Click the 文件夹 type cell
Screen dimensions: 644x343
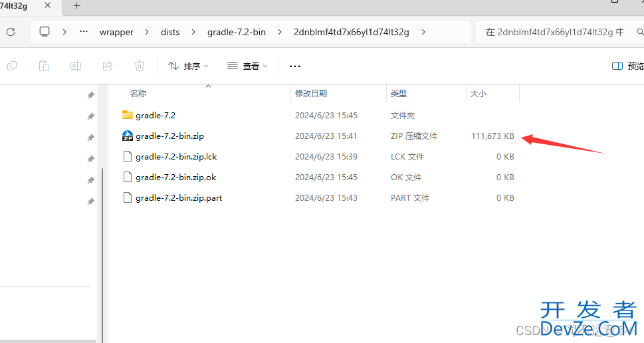(403, 116)
